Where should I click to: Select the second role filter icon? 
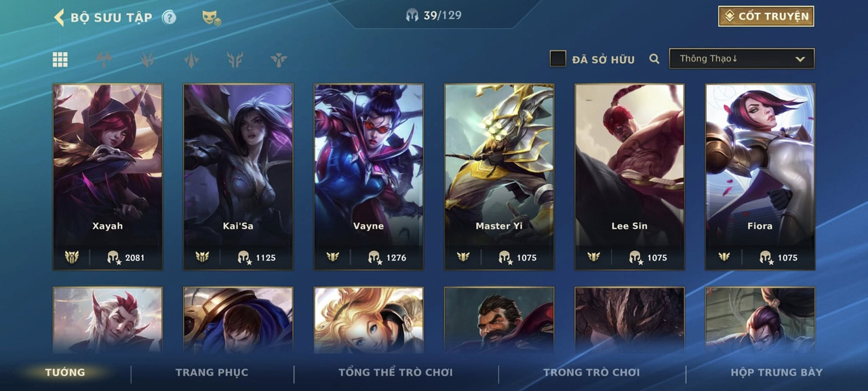[147, 60]
